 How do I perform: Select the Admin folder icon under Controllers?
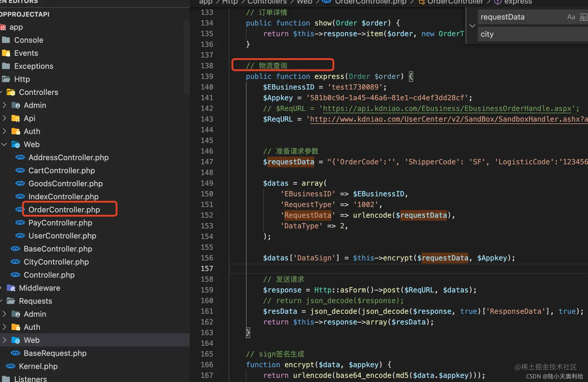pos(16,105)
